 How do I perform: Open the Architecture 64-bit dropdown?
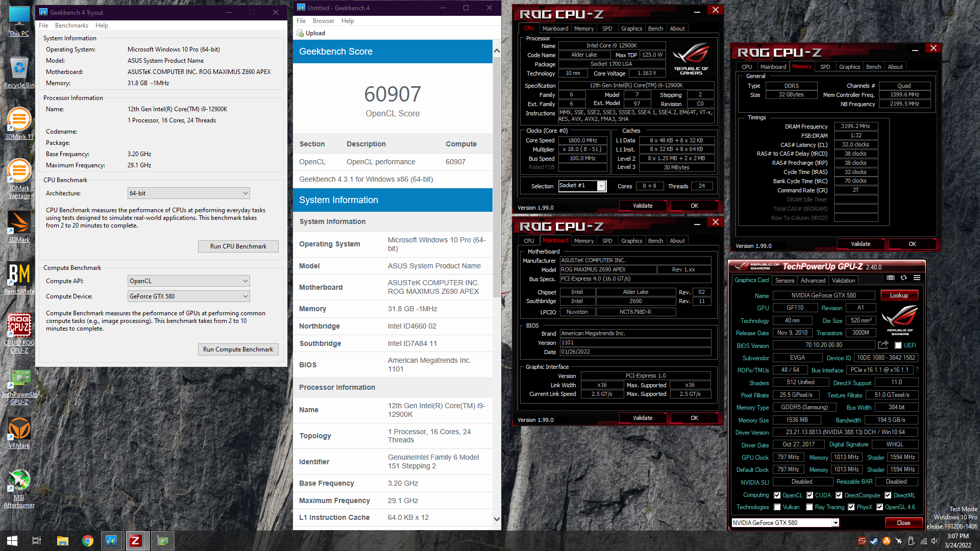(188, 193)
